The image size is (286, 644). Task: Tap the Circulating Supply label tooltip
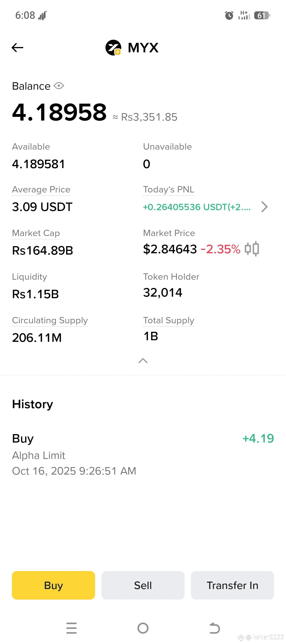50,320
